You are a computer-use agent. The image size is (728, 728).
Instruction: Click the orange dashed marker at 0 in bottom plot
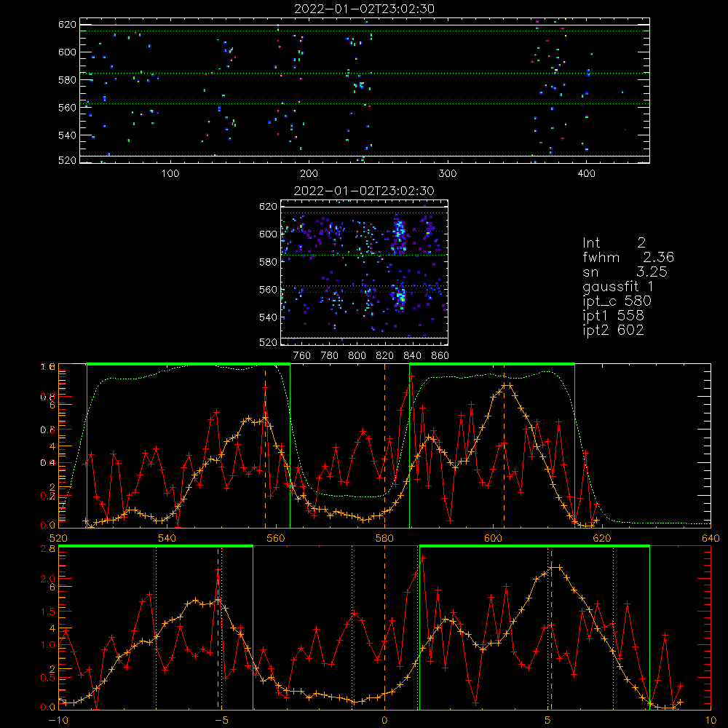(384, 628)
